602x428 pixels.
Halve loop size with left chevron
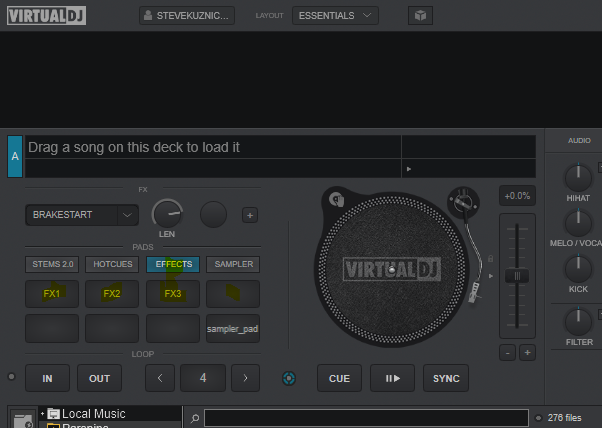coord(160,378)
